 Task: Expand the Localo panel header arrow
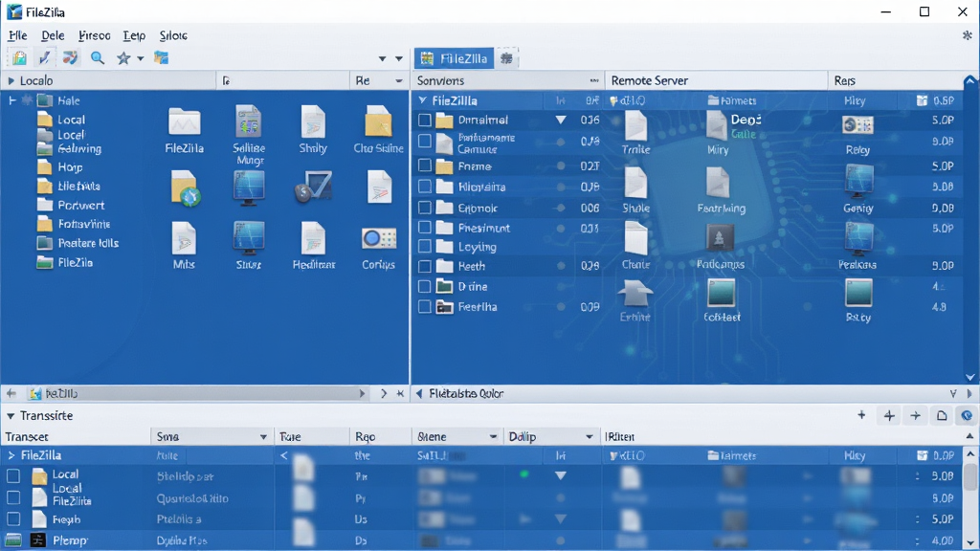[11, 80]
